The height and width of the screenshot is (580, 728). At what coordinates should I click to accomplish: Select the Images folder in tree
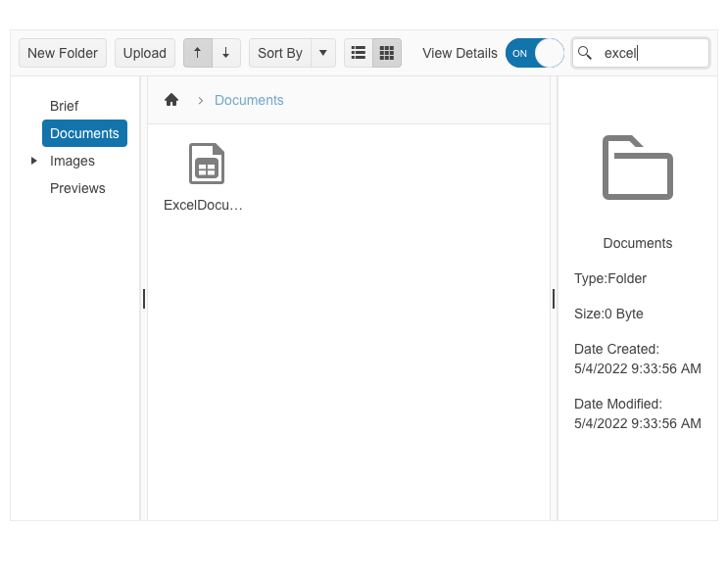(73, 161)
